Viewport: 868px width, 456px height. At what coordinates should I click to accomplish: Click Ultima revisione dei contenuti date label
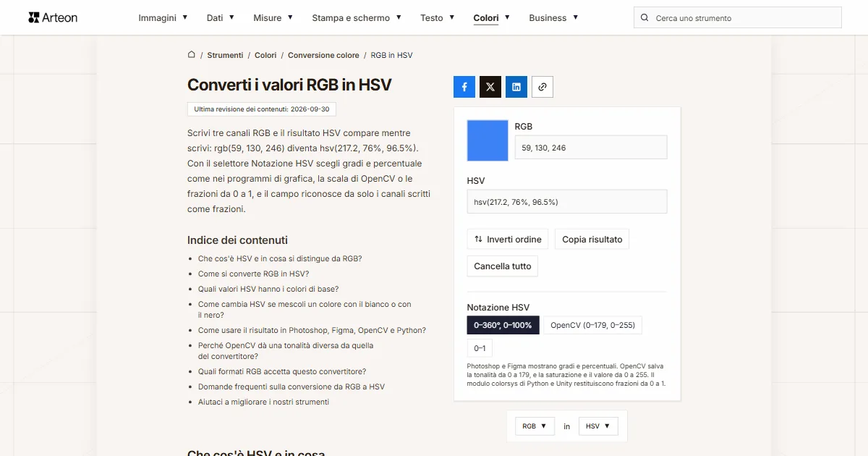[x=262, y=109]
